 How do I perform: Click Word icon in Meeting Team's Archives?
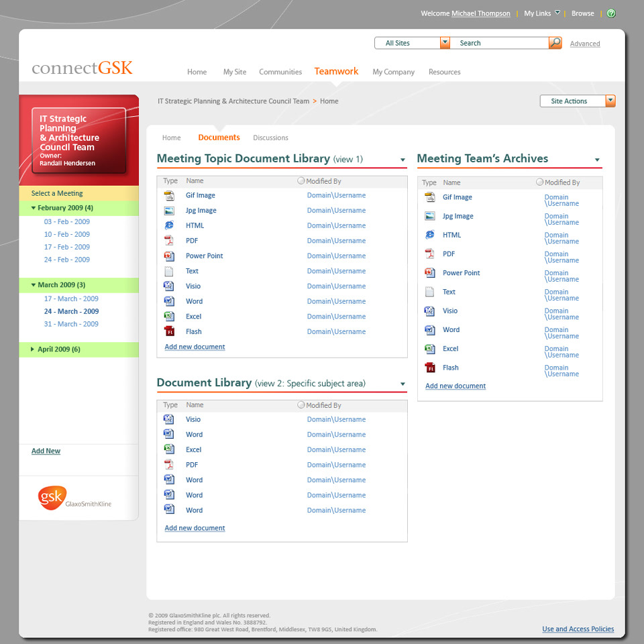coord(429,330)
